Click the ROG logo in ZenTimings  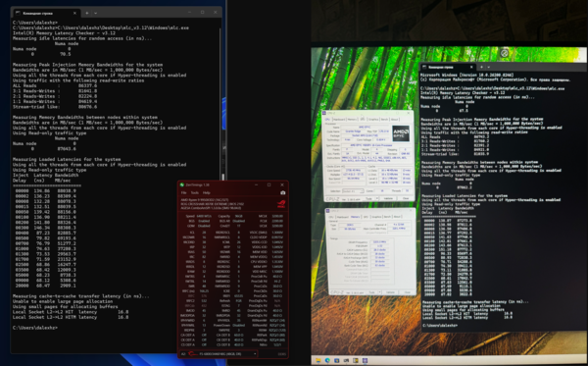[x=281, y=204]
